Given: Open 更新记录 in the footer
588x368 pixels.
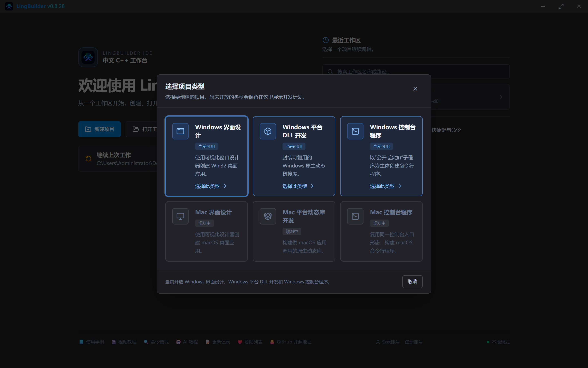Looking at the screenshot, I should [218, 342].
